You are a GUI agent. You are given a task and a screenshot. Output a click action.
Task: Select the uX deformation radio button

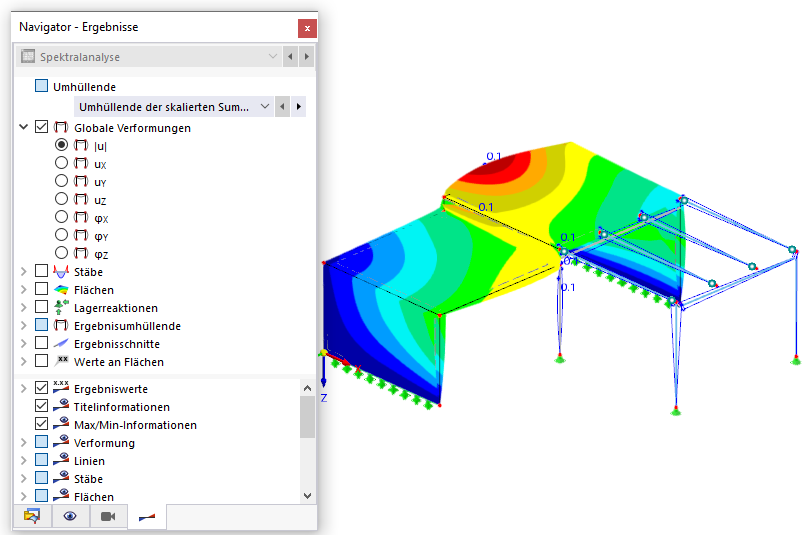[61, 163]
